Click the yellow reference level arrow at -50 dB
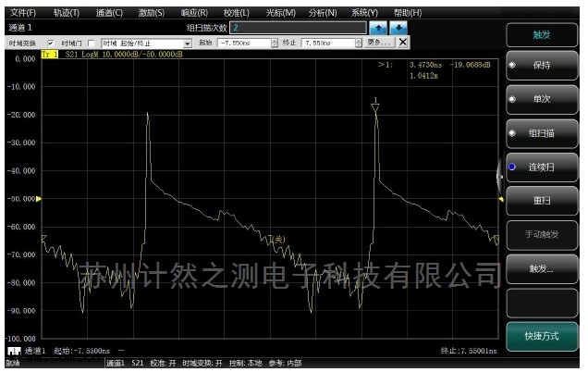 pos(39,199)
